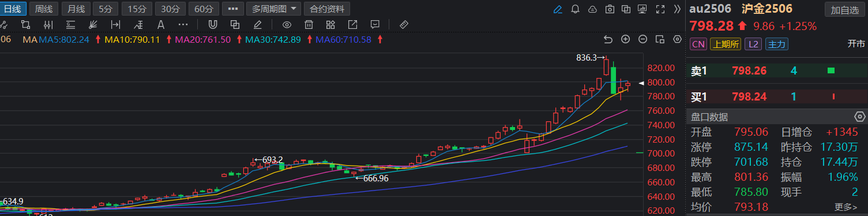Toggle the magnet snap tool
Image resolution: width=868 pixels, height=216 pixels.
(212, 24)
